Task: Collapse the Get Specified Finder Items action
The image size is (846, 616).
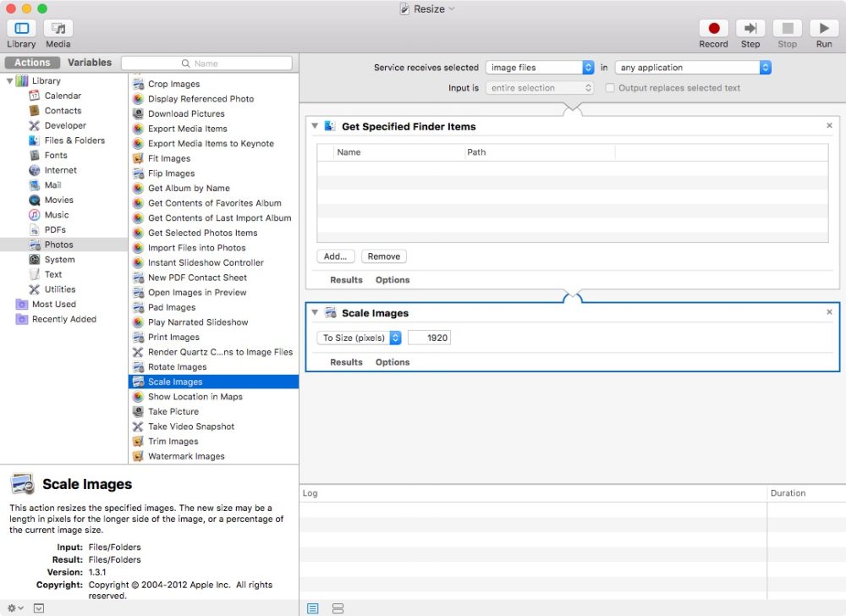Action: click(x=315, y=125)
